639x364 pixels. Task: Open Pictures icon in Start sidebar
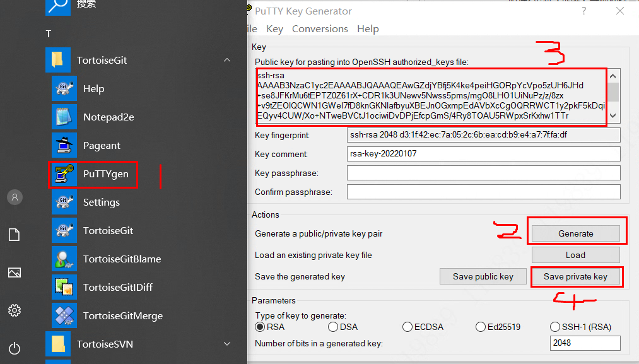(x=15, y=273)
